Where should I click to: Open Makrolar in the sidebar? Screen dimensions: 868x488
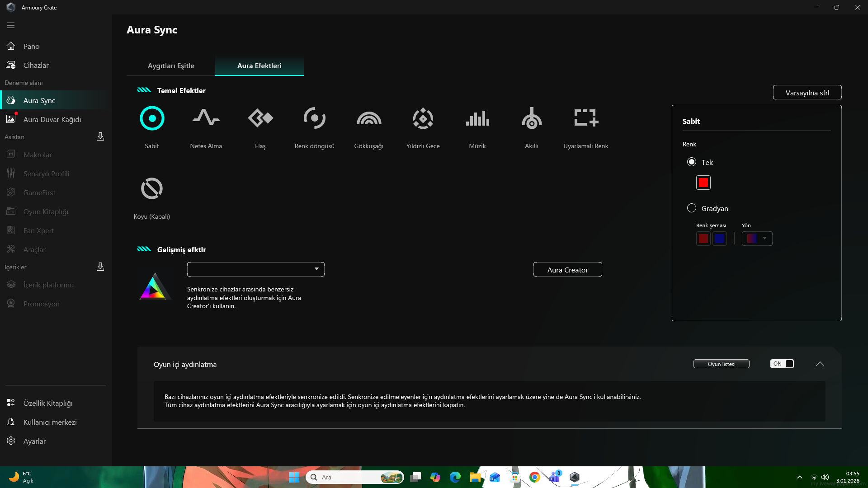[56, 155]
